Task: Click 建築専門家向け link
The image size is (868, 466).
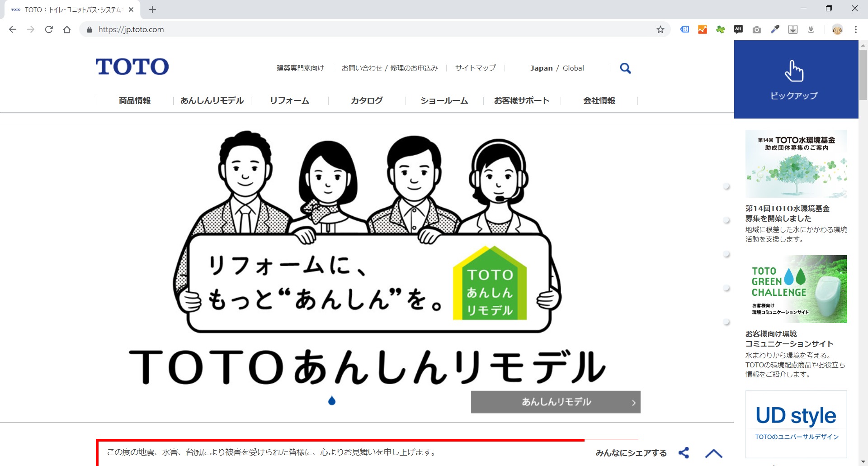Action: [301, 68]
